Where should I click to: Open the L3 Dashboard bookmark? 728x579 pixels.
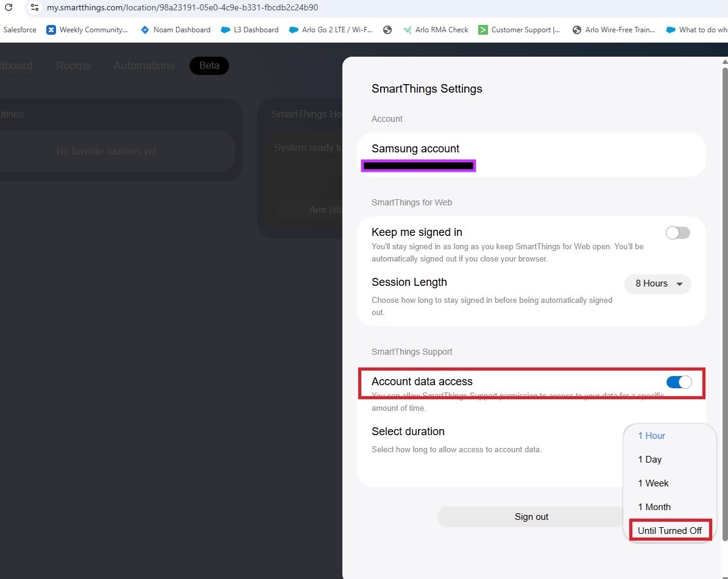pos(250,30)
